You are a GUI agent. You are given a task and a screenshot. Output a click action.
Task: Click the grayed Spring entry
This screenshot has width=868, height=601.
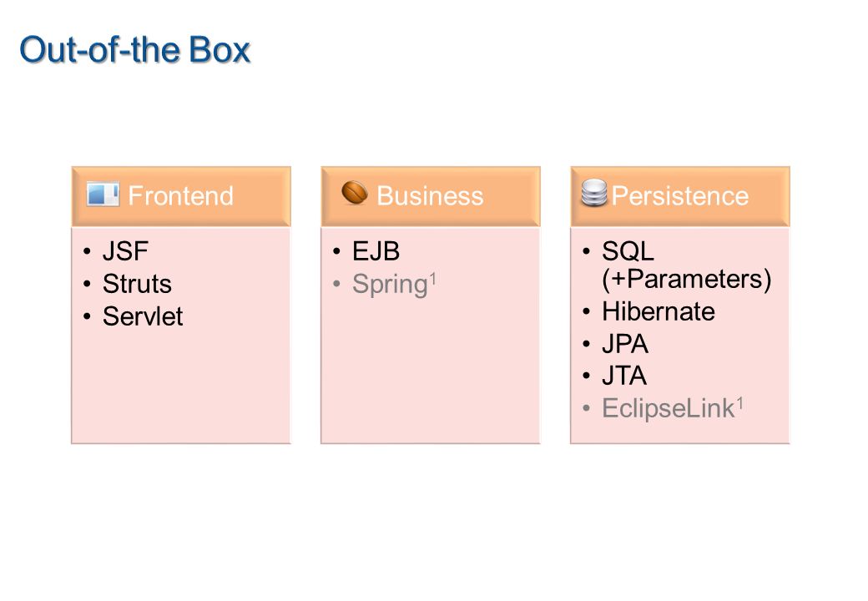tap(390, 285)
